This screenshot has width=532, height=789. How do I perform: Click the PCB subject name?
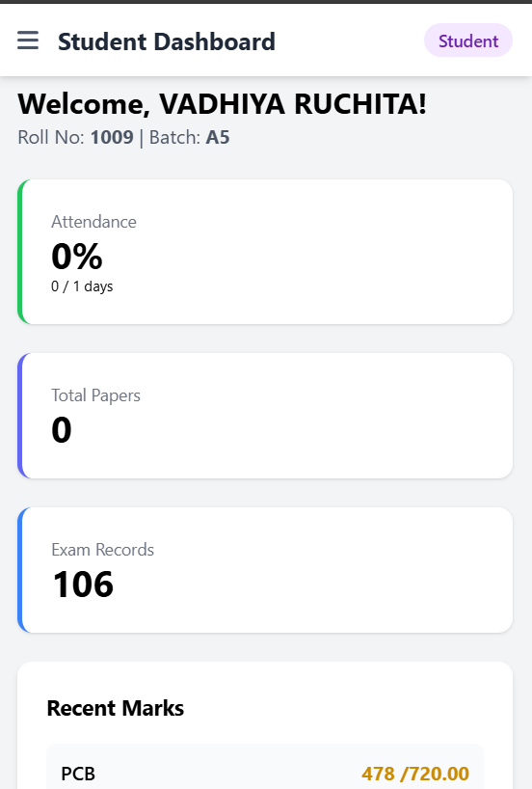[x=78, y=774]
